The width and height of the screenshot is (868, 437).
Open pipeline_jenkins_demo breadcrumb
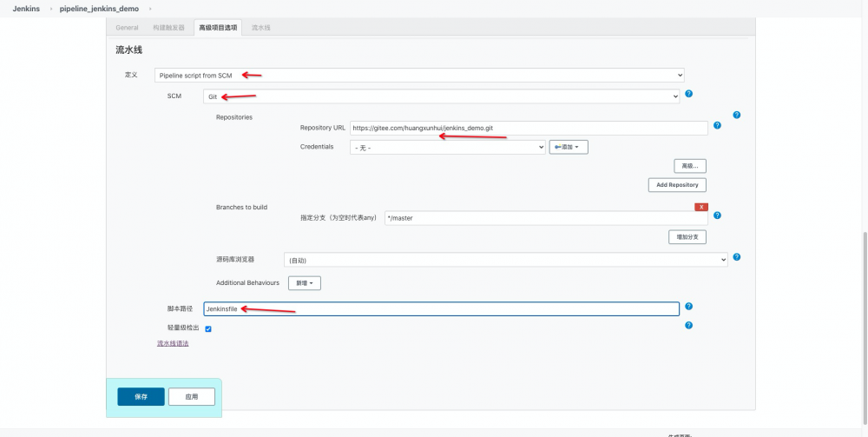click(x=99, y=9)
